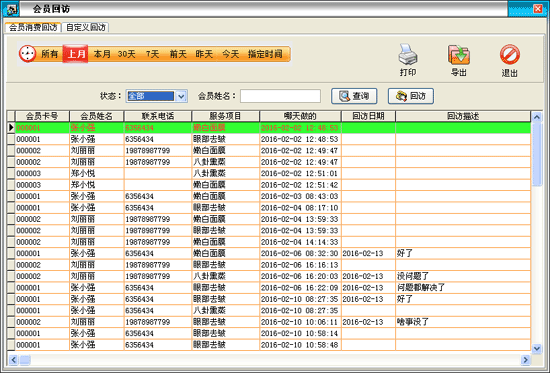Select the 今天 time filter
The image size is (550, 373).
[230, 54]
